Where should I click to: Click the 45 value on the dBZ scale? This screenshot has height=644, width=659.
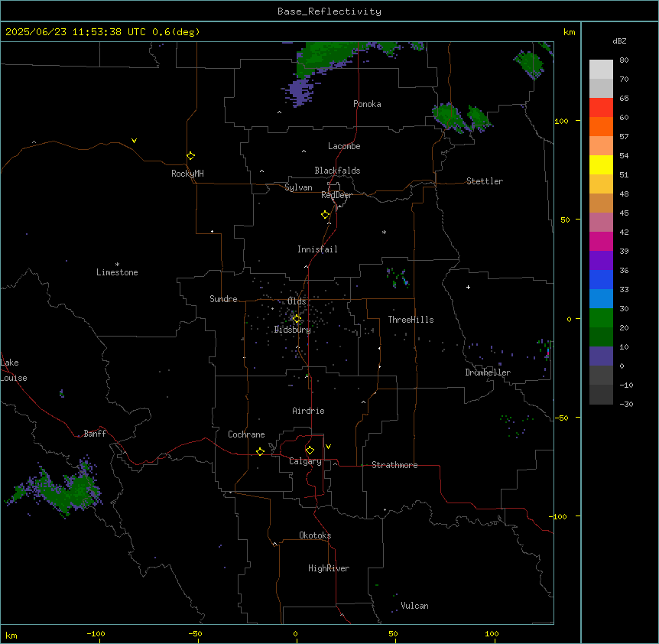624,213
